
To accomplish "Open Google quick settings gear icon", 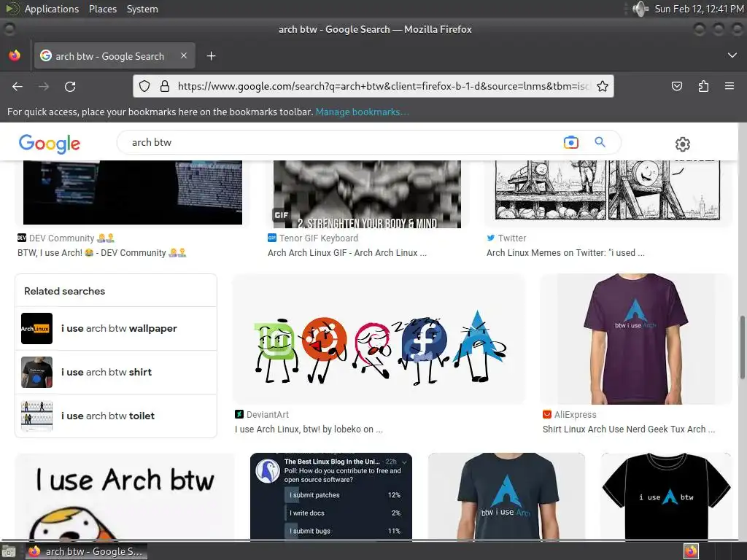I will point(683,144).
